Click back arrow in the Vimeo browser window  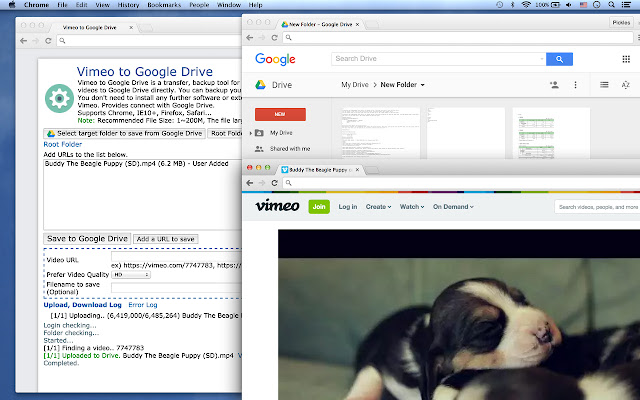pyautogui.click(x=250, y=183)
